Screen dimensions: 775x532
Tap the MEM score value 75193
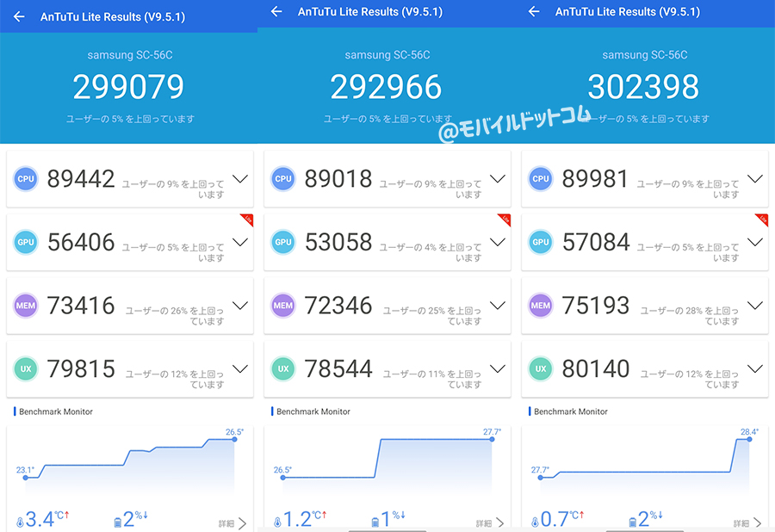596,306
